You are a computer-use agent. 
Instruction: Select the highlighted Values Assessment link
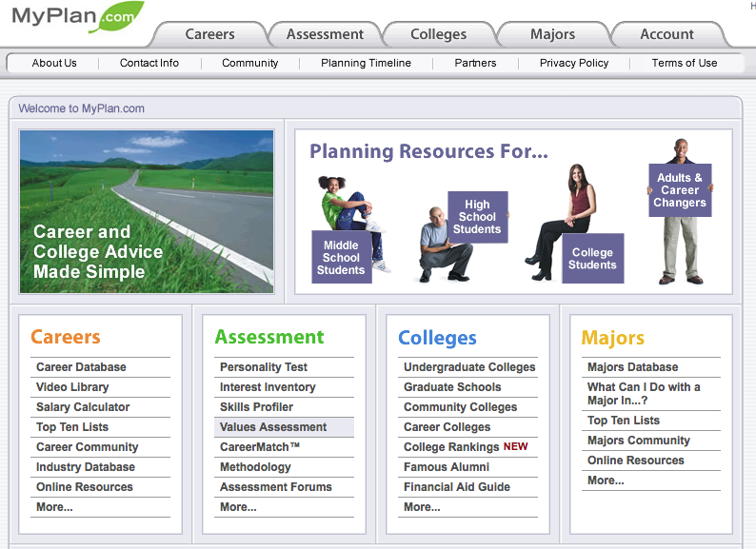pyautogui.click(x=273, y=427)
